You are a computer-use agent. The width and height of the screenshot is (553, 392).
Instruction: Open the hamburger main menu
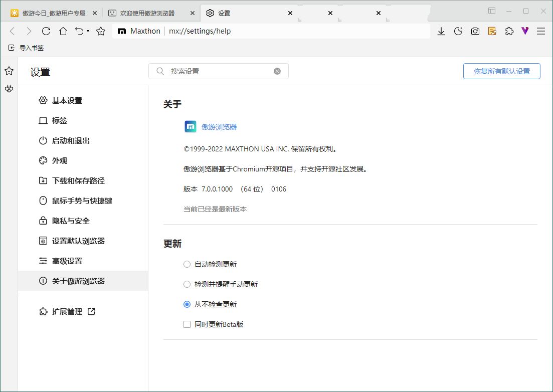tap(541, 31)
